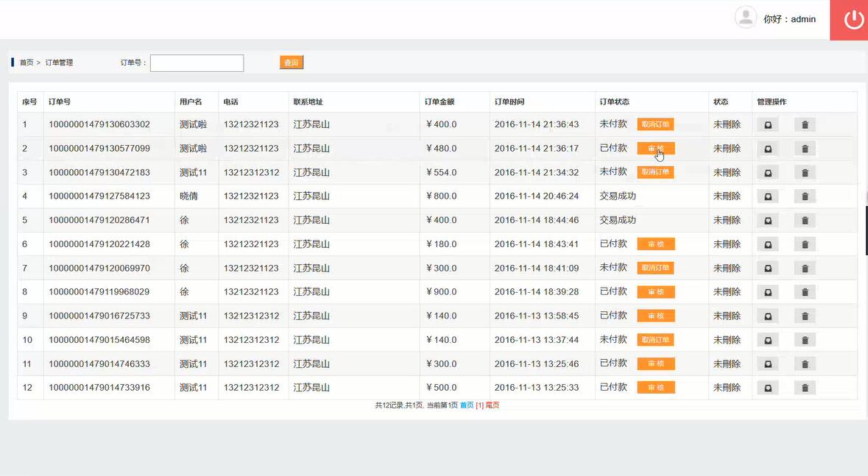The image size is (868, 476).
Task: Click time 2016-11-14 20:46:24 cell
Action: pos(537,196)
